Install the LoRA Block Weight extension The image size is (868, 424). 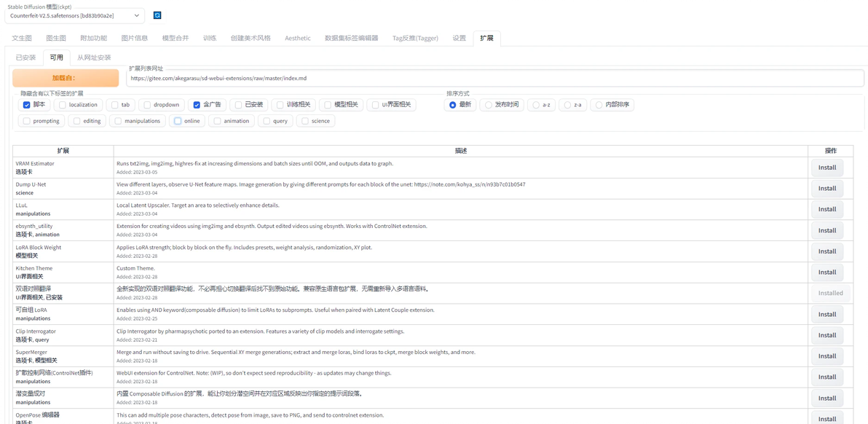pyautogui.click(x=827, y=251)
